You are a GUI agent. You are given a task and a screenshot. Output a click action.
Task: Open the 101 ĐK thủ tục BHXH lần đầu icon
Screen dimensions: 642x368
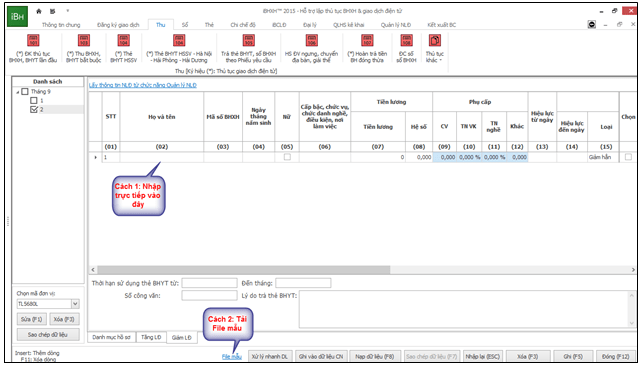click(33, 41)
